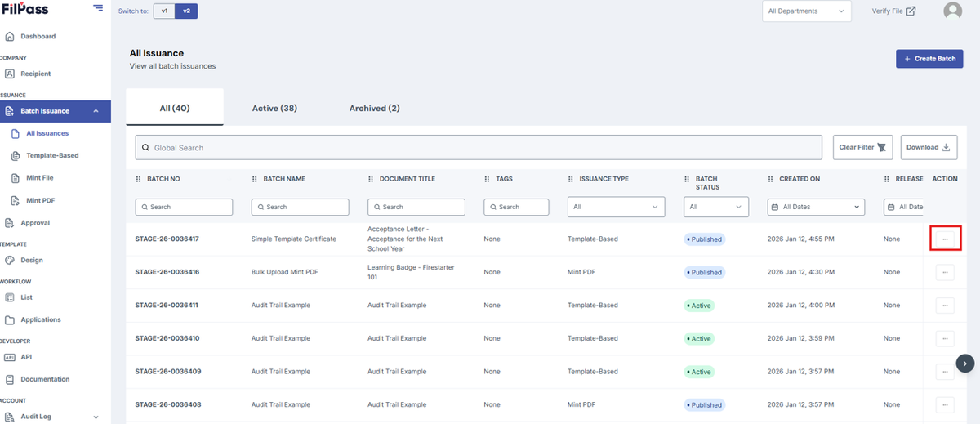Click Published status of STAGE-26-0036408
Image resolution: width=980 pixels, height=424 pixels.
[x=703, y=404]
